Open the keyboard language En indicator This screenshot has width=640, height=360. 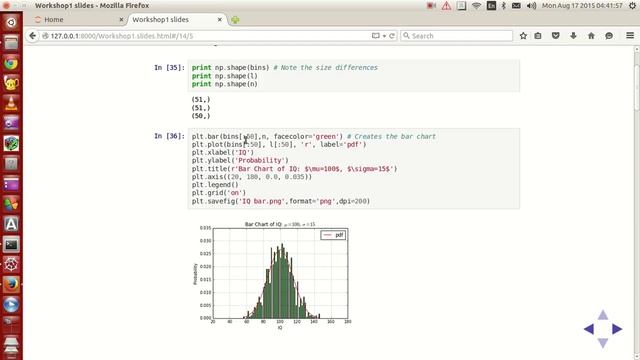pyautogui.click(x=491, y=6)
